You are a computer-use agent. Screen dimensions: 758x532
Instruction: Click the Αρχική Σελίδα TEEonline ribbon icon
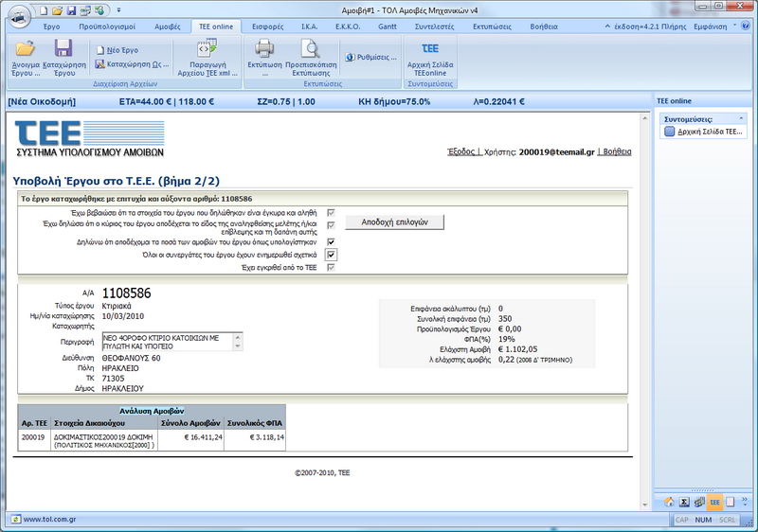(x=429, y=49)
